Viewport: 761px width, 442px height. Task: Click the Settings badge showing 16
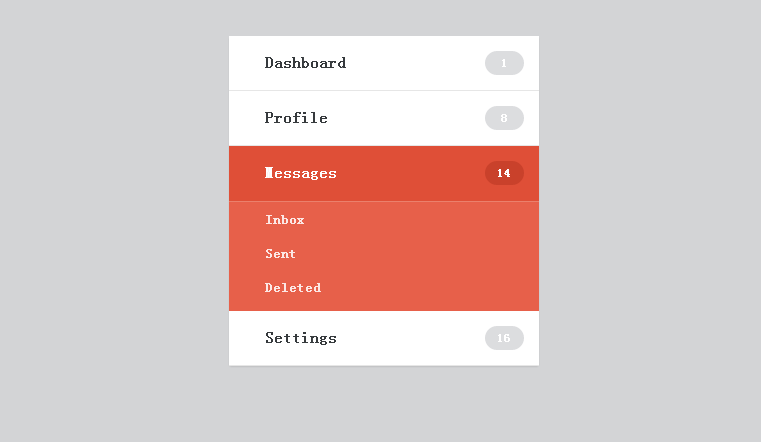[504, 338]
